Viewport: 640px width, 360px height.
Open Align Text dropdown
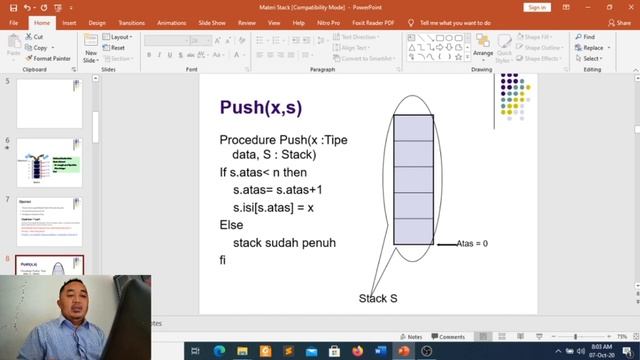[351, 48]
